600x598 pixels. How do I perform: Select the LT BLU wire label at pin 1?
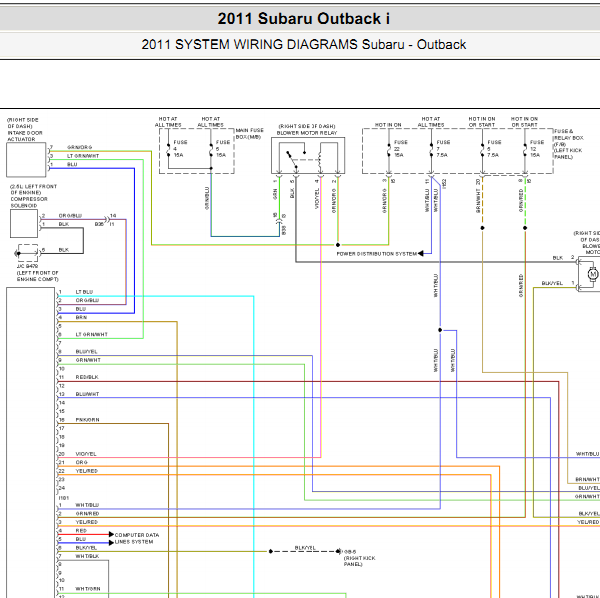(84, 292)
